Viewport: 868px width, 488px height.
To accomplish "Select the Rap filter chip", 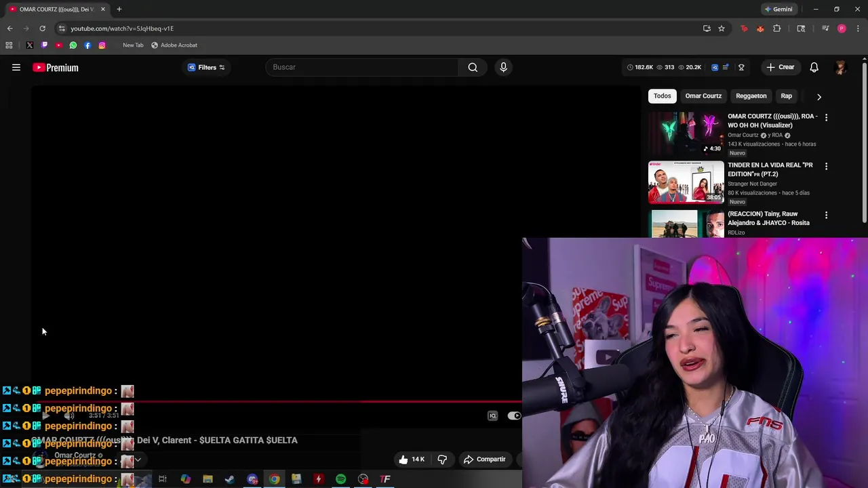I will pyautogui.click(x=786, y=96).
